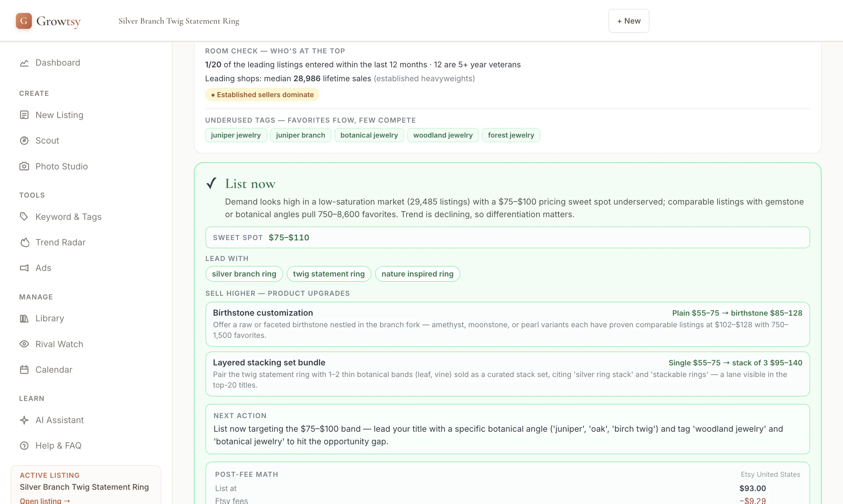Click the 28,986 lifetime sales figure
This screenshot has width=843, height=504.
click(x=307, y=79)
